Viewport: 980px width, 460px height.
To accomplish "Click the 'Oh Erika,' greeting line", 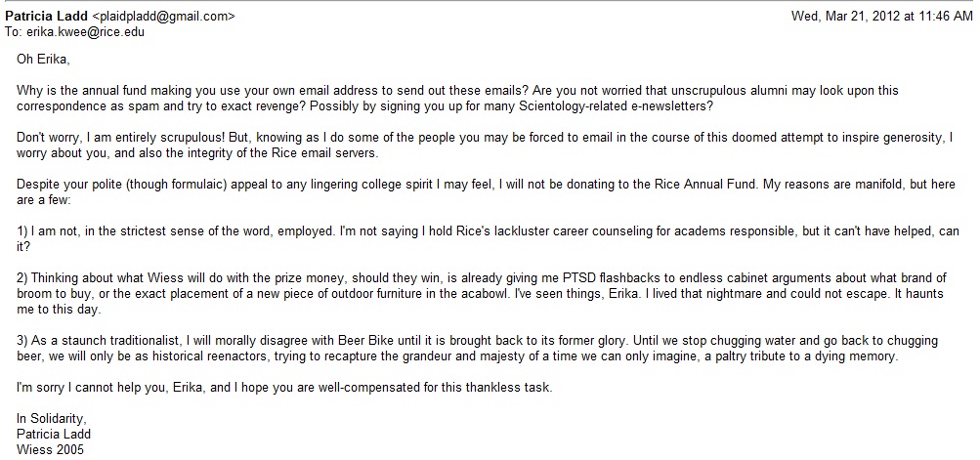I will 43,60.
